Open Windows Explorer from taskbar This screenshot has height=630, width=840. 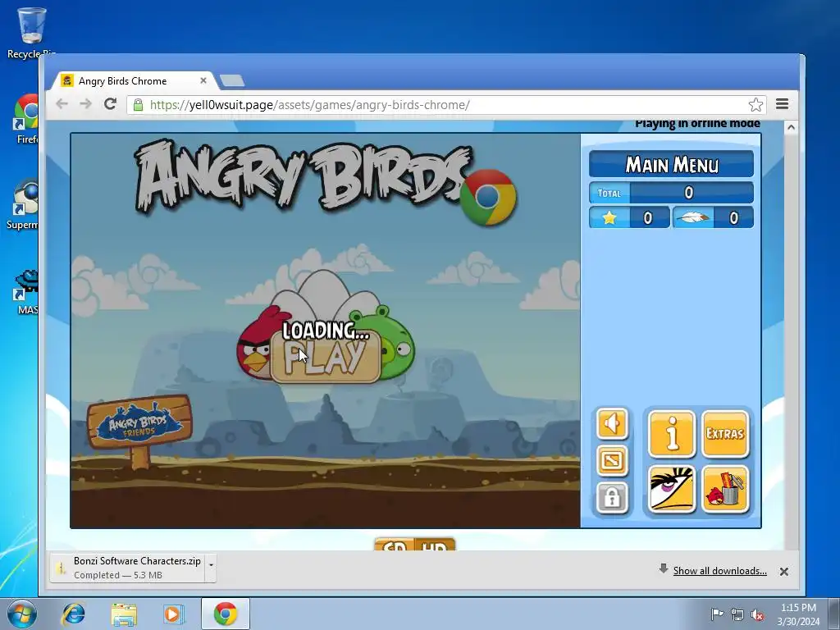coord(124,614)
